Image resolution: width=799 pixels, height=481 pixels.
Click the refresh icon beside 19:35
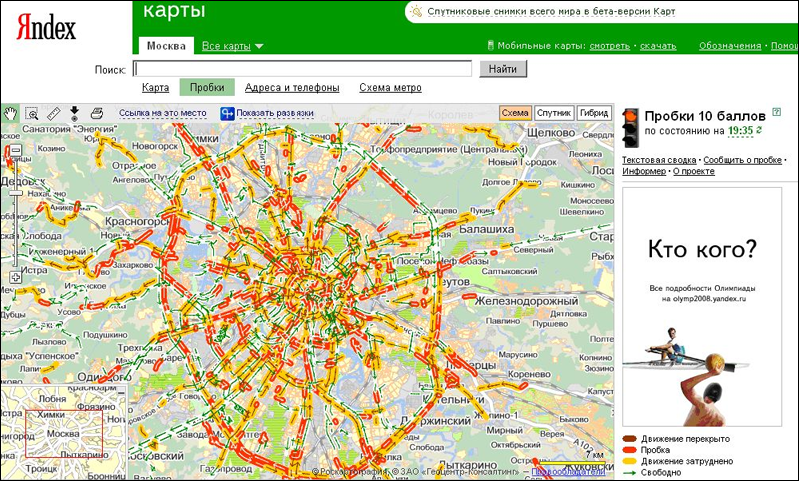tap(759, 130)
